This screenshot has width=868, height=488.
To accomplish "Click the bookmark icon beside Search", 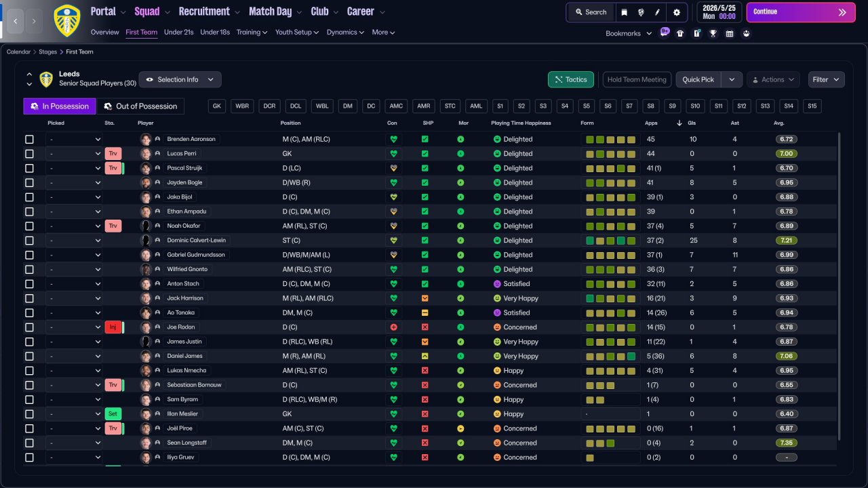I will click(624, 12).
